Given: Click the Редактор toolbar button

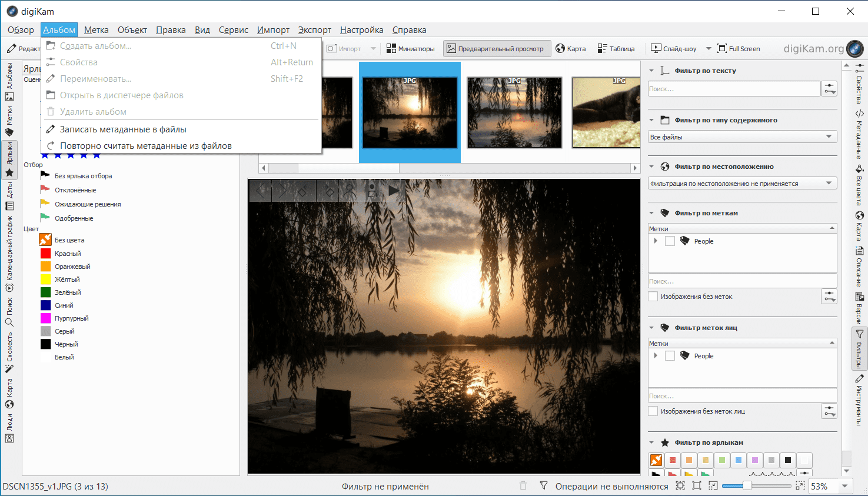Looking at the screenshot, I should point(24,49).
